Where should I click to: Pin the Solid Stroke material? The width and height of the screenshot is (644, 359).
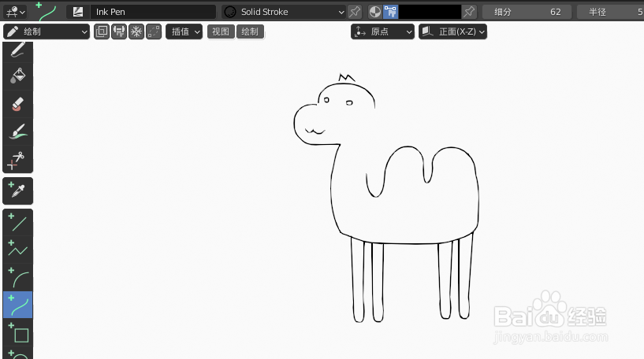tap(355, 12)
